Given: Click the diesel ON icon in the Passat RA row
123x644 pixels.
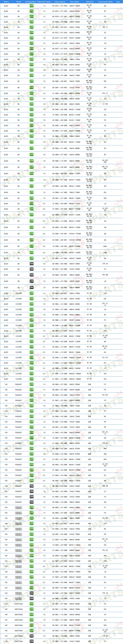Looking at the screenshot, I should pos(31,502).
